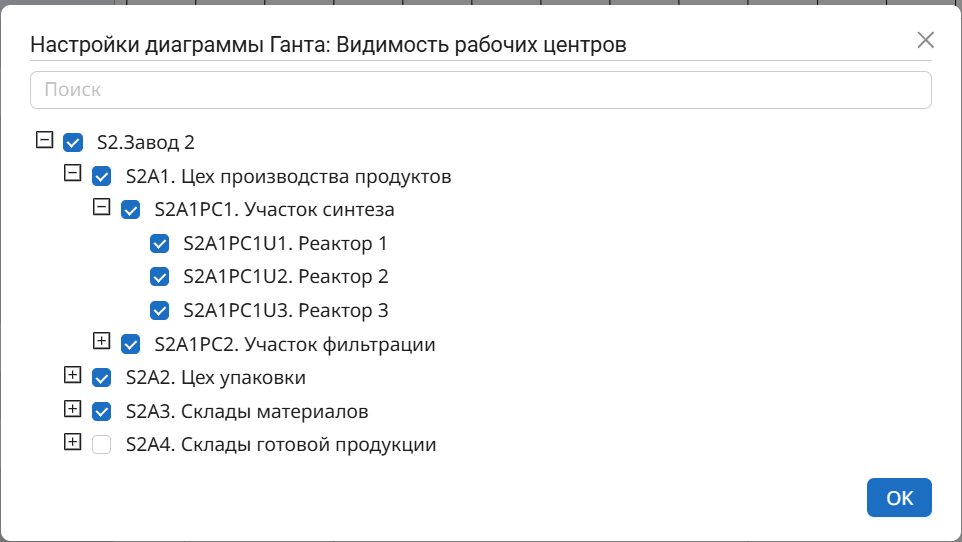Uncheck the Реактор 1 checkbox
Image resolution: width=962 pixels, height=542 pixels.
pyautogui.click(x=159, y=244)
